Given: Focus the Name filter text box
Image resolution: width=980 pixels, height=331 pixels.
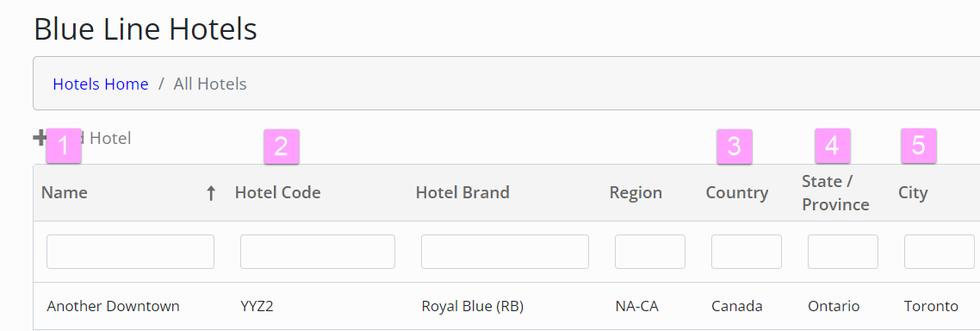Looking at the screenshot, I should (131, 252).
